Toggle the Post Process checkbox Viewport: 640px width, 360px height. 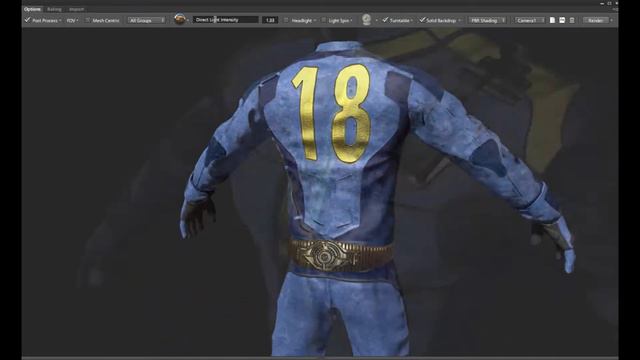[27, 20]
